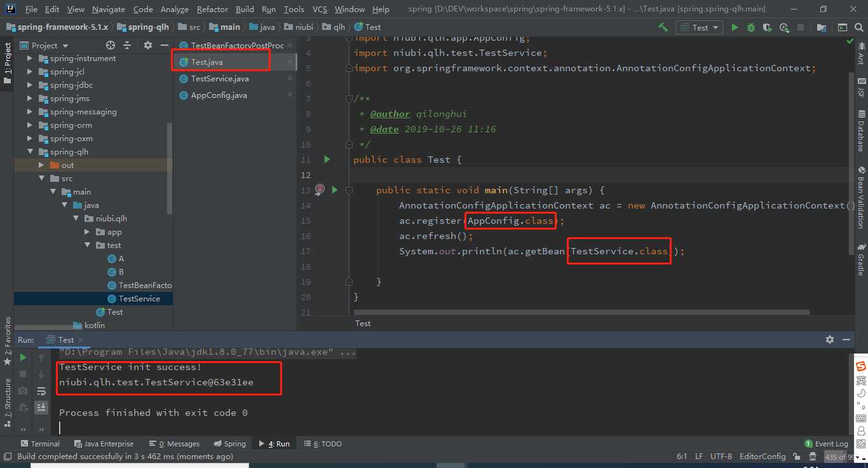This screenshot has width=868, height=468.
Task: Start debugging with the bug icon
Action: 751,27
